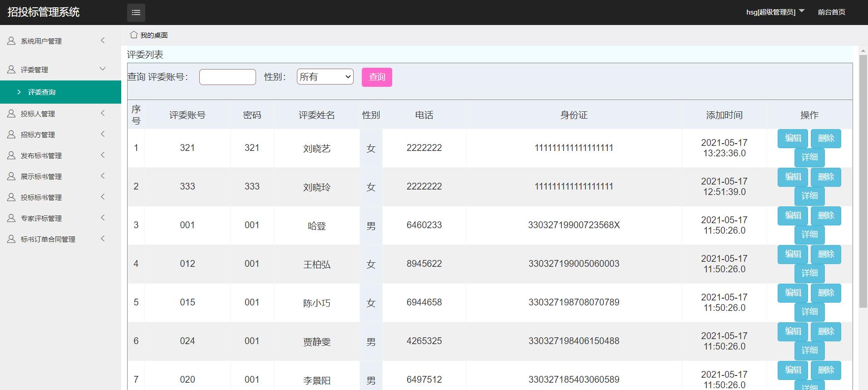This screenshot has width=868, height=390.
Task: Select 评委查询 submenu item
Action: pyautogui.click(x=60, y=92)
